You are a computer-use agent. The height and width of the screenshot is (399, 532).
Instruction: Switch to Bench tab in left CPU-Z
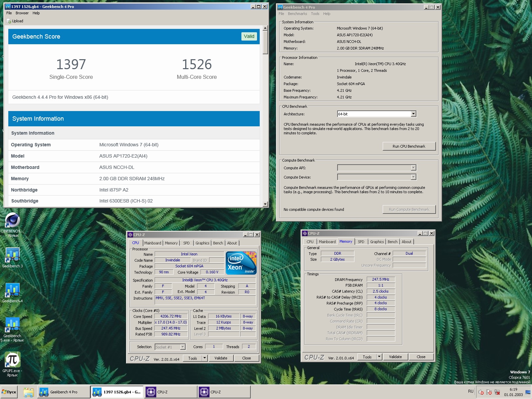click(x=218, y=243)
